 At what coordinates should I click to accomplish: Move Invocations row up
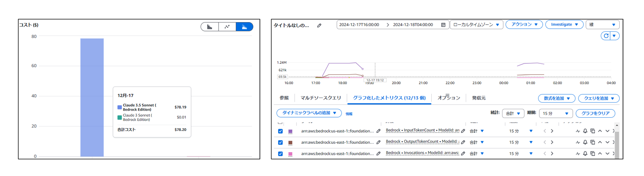[x=600, y=154]
